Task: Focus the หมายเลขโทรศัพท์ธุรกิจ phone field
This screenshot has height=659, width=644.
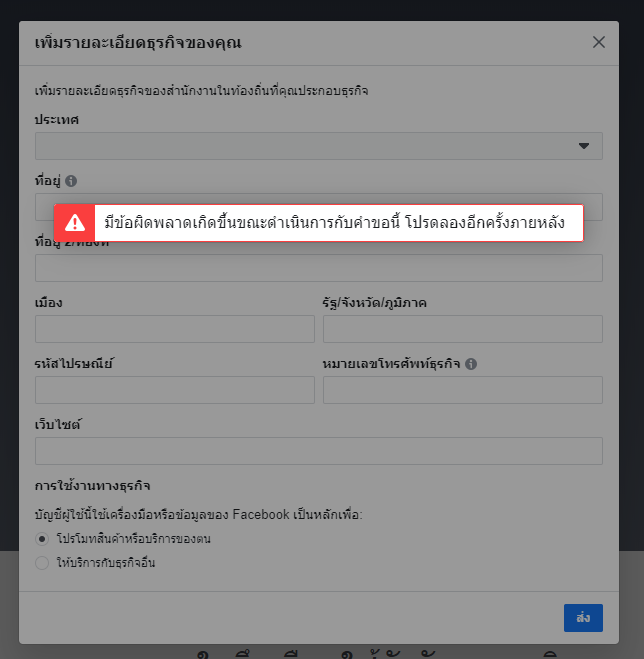Action: point(463,390)
